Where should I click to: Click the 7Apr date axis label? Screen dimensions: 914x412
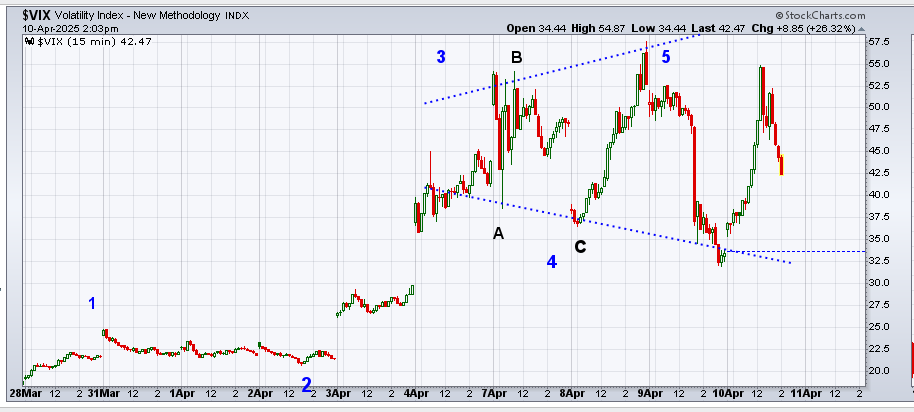pyautogui.click(x=494, y=394)
